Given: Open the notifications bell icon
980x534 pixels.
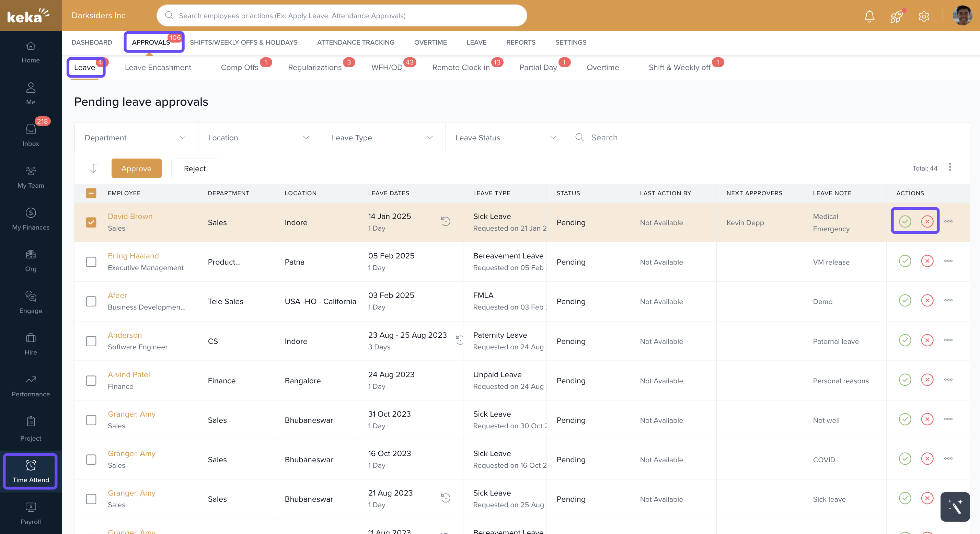Looking at the screenshot, I should (x=869, y=16).
